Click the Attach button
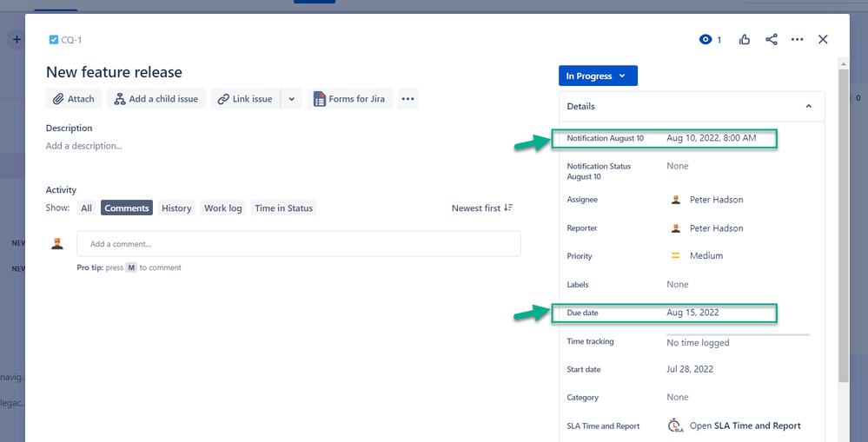Screen dimensions: 868x442 [x=74, y=99]
